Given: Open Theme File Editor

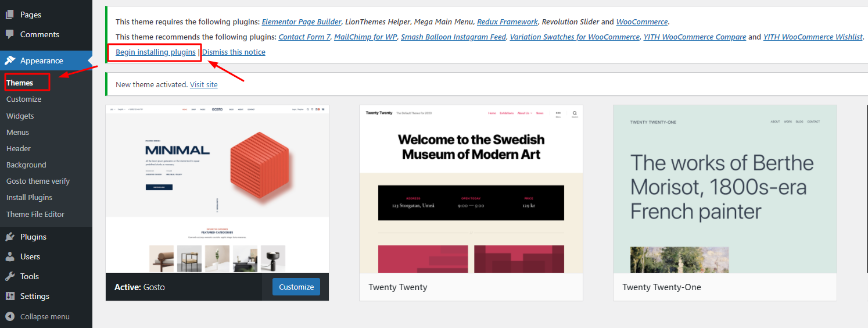Looking at the screenshot, I should tap(35, 214).
